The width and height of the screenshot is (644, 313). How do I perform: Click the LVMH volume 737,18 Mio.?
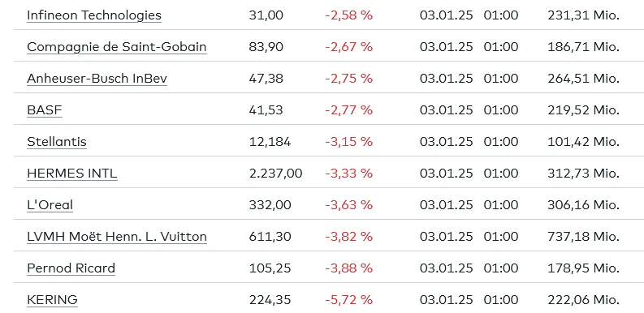click(583, 237)
